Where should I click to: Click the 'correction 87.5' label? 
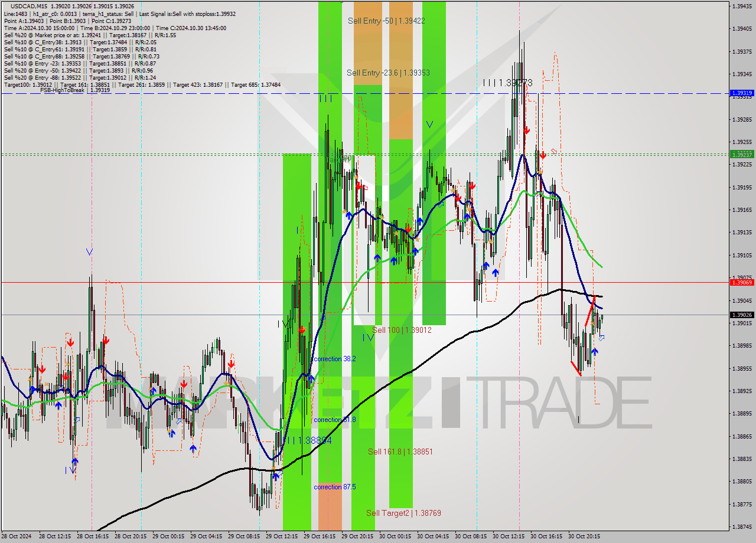[335, 487]
